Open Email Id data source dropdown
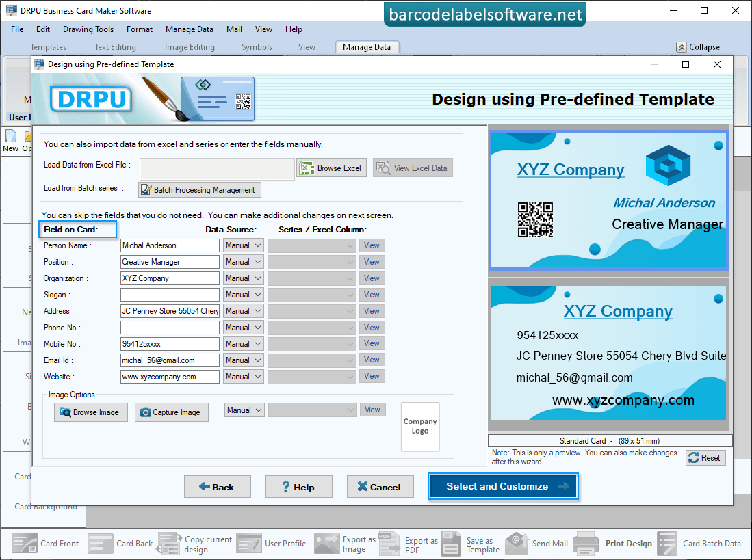Screen dimensions: 752x560 point(244,360)
